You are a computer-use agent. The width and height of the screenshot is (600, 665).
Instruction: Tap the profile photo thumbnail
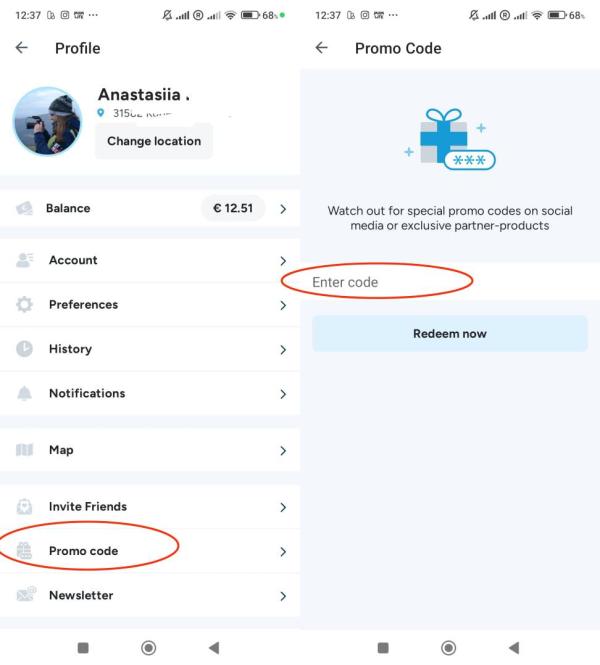47,121
